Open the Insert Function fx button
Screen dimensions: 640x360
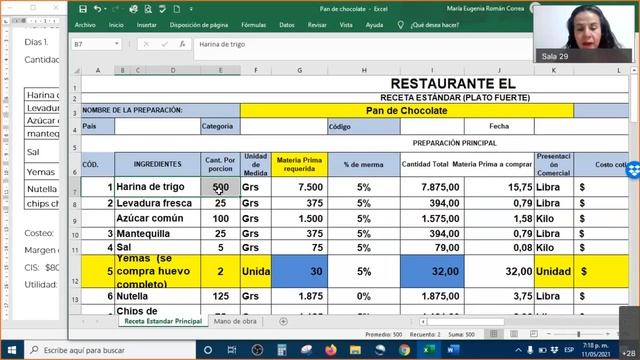click(x=182, y=44)
